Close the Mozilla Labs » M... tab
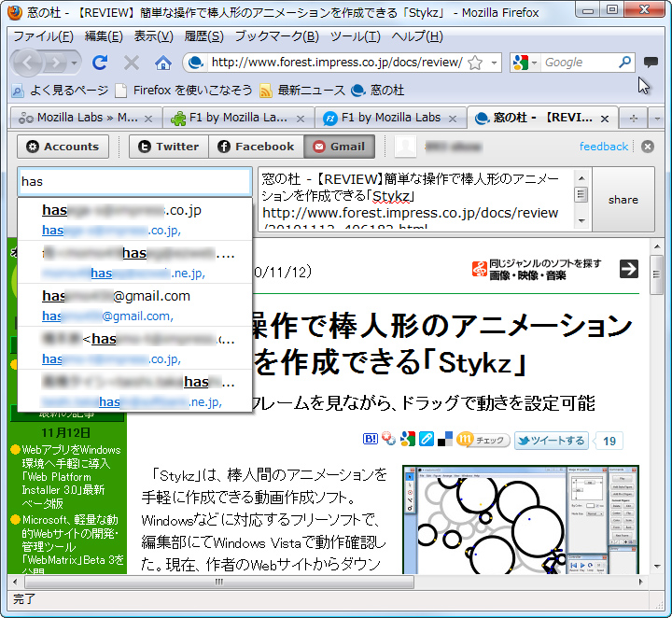This screenshot has width=672, height=618. pyautogui.click(x=148, y=119)
